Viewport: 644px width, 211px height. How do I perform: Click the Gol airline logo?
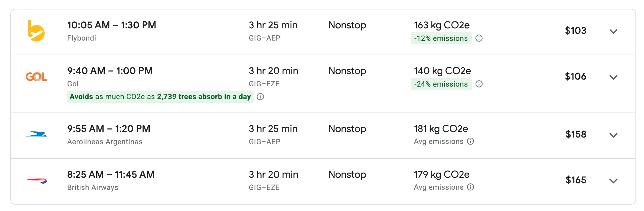pos(36,77)
